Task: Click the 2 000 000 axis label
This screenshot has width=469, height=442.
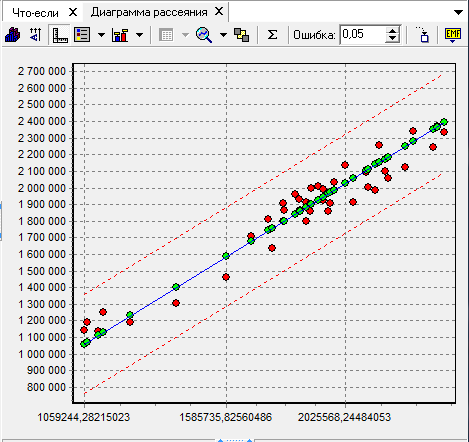Action: click(42, 188)
